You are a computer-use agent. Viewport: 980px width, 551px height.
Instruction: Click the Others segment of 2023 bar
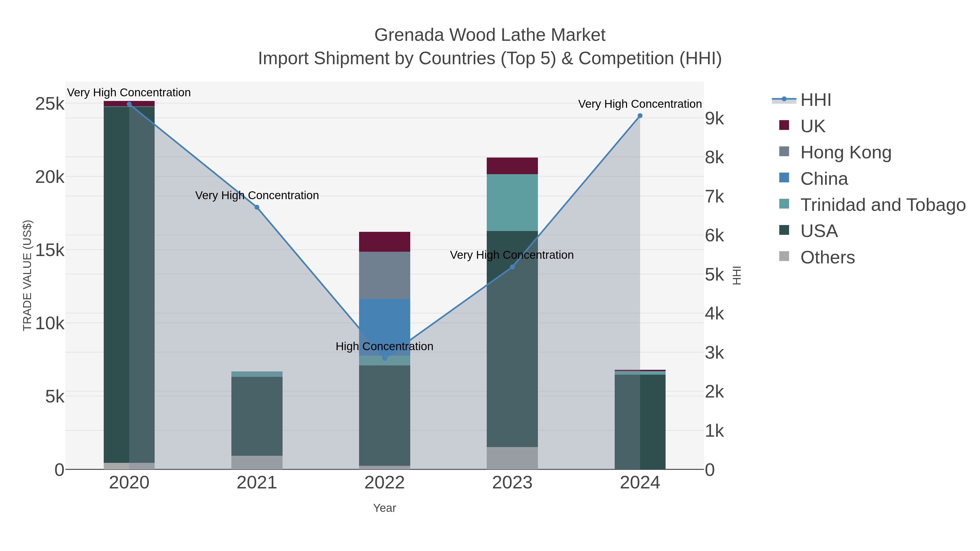coord(512,458)
